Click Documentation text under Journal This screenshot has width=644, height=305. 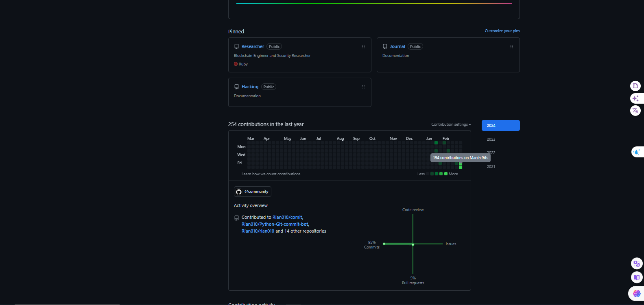396,56
